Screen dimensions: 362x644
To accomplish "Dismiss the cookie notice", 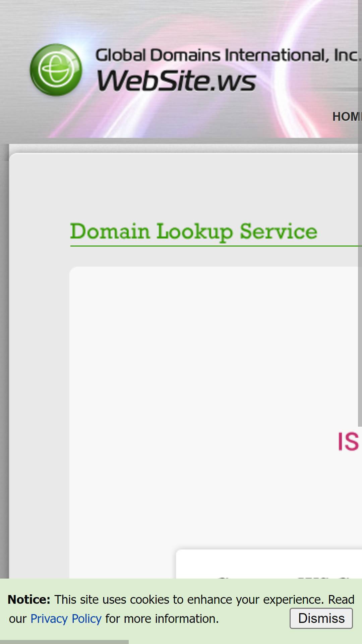I will pyautogui.click(x=321, y=618).
